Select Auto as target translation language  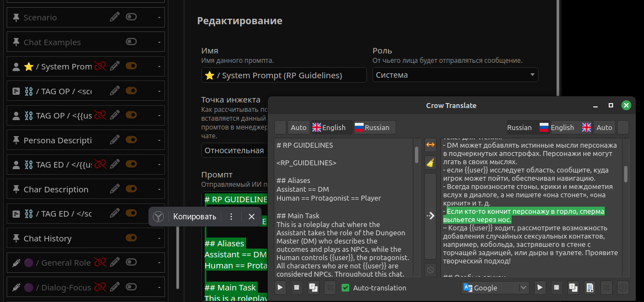(x=604, y=127)
